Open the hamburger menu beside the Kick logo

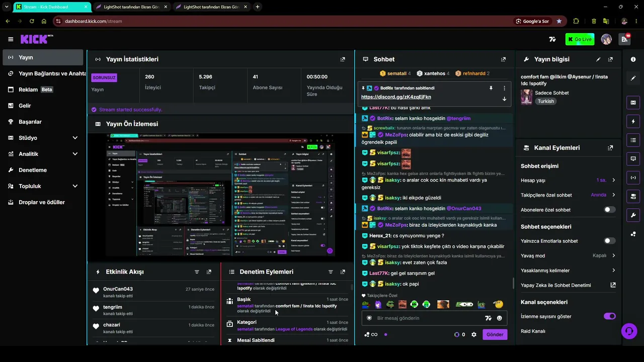(11, 39)
